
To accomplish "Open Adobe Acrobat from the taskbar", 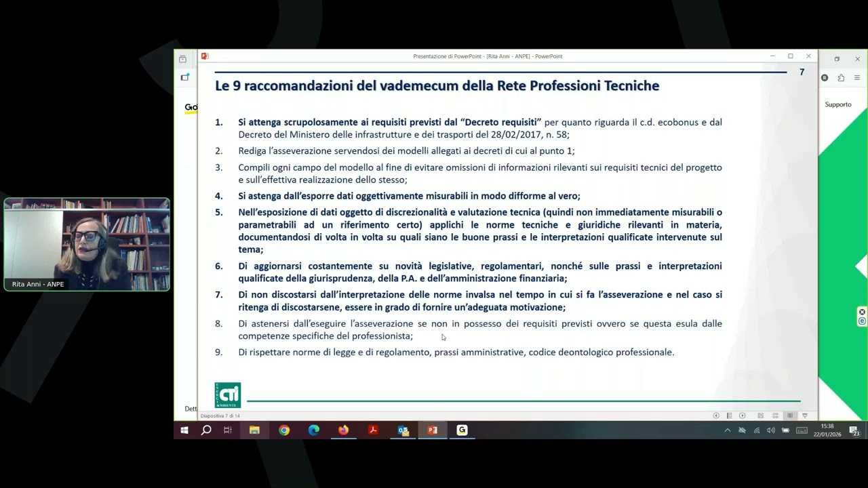I will (373, 430).
